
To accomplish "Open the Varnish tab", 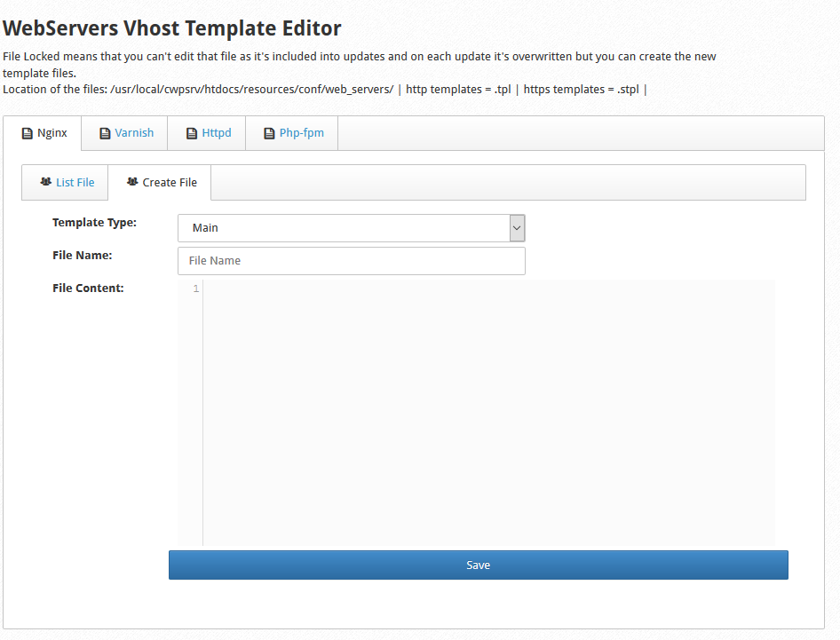I will pyautogui.click(x=124, y=133).
